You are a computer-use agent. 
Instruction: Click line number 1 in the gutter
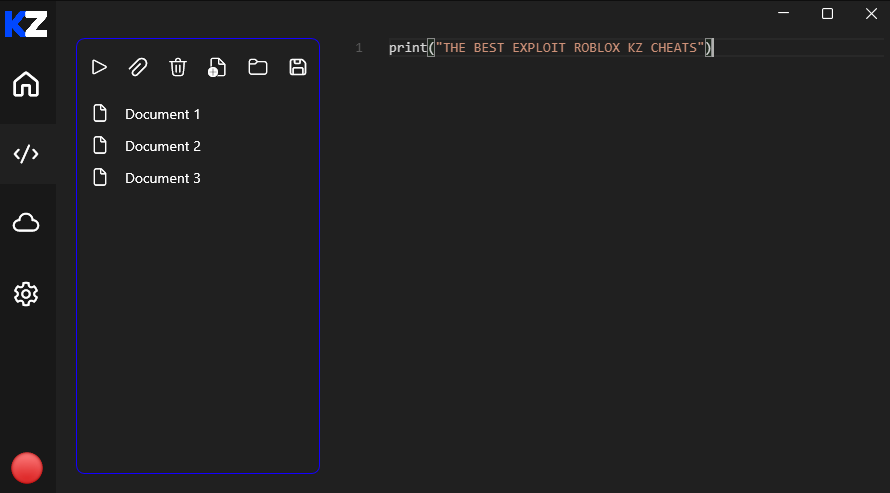[359, 48]
